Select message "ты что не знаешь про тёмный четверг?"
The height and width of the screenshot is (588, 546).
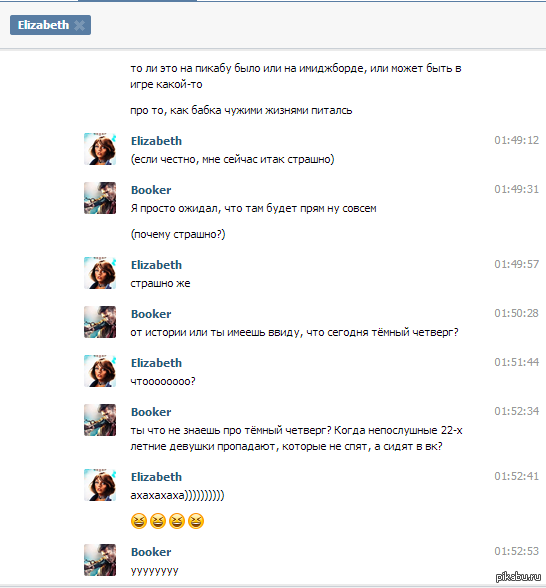point(296,438)
